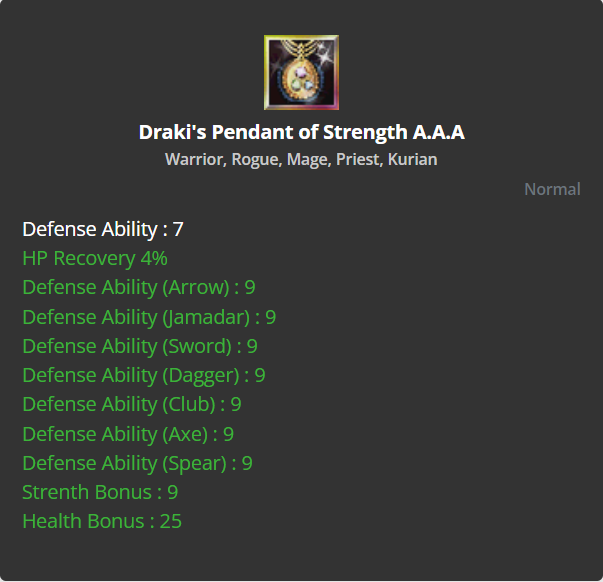Screen dimensions: 603x582
Task: Click the Defense Ability (Dagger) line
Action: (x=144, y=375)
